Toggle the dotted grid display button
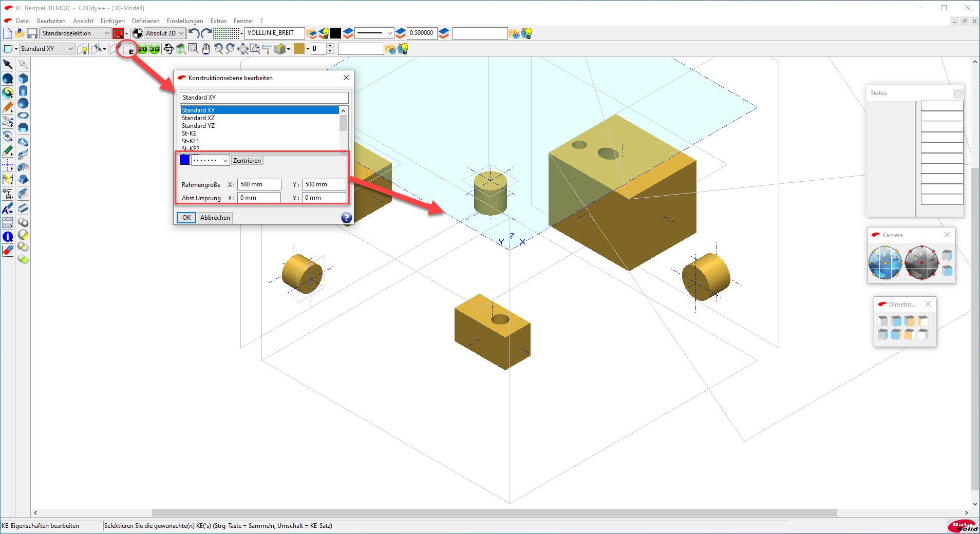 point(227,33)
